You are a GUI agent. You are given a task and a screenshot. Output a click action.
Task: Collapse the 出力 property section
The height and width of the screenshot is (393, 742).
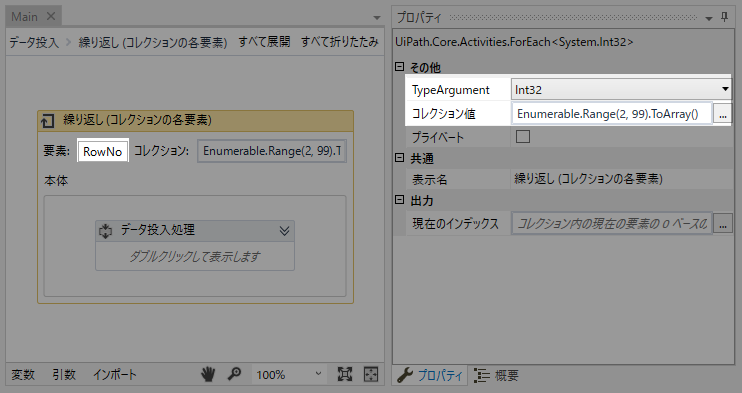[399, 200]
